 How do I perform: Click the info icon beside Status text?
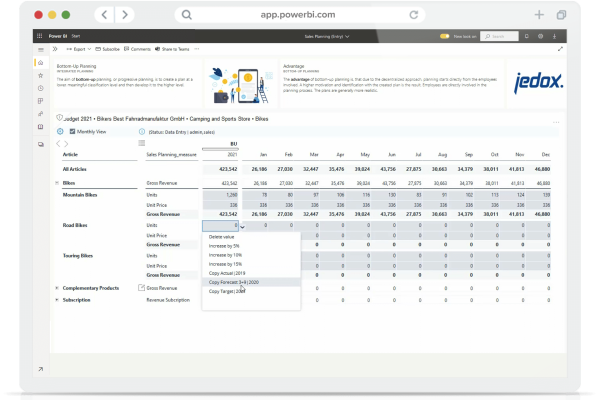(x=142, y=132)
